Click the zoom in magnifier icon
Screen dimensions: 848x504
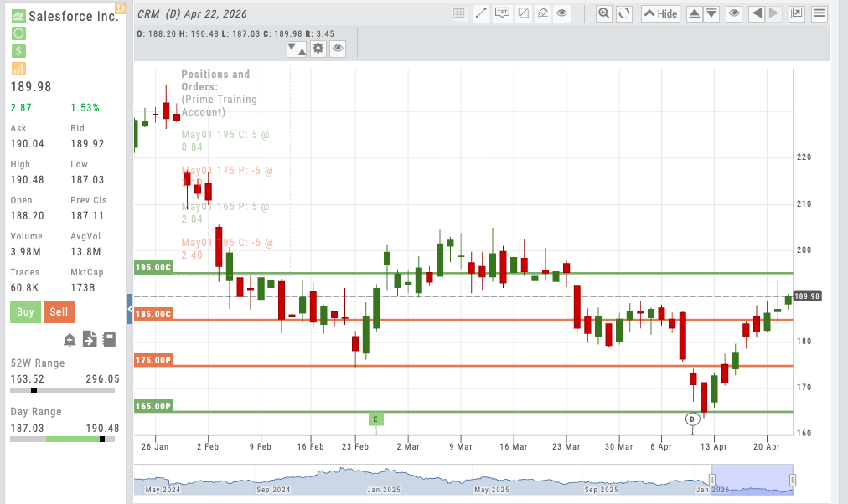coord(604,13)
